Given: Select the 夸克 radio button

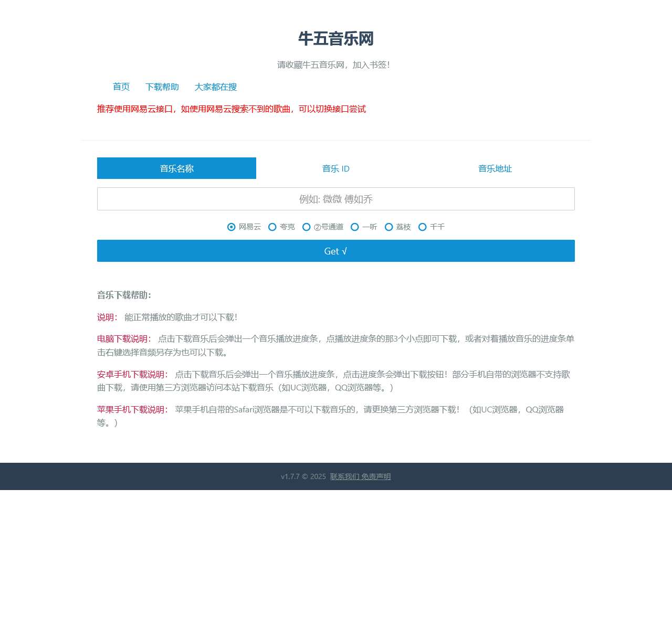Looking at the screenshot, I should tap(272, 227).
